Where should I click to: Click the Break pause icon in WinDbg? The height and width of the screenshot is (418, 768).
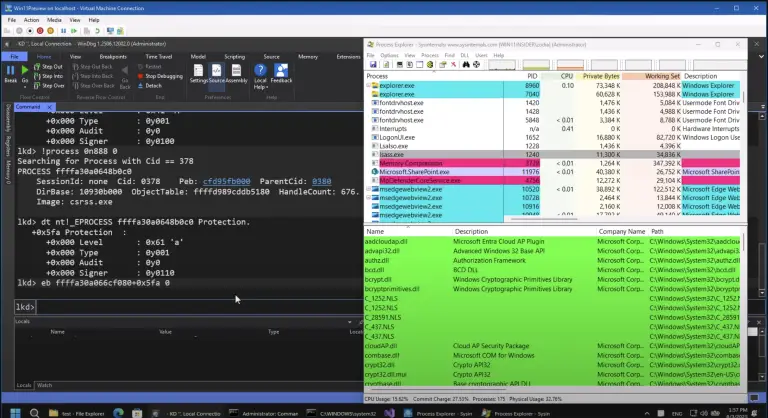coord(11,72)
